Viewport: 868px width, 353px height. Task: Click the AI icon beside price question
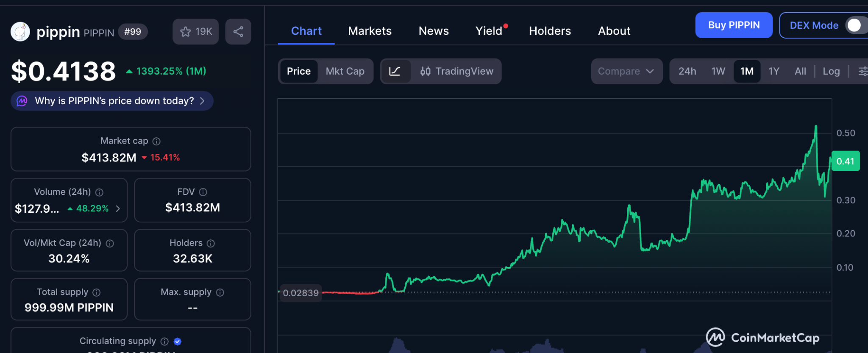coord(22,101)
